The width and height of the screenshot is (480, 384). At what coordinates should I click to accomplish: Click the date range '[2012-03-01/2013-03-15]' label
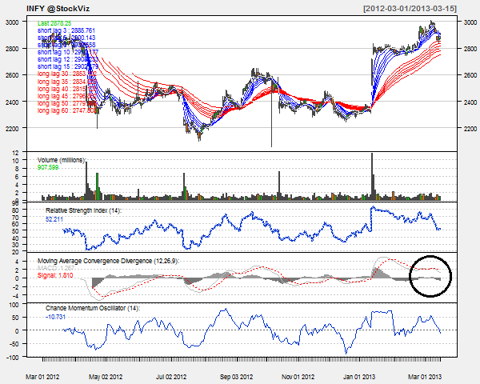[410, 9]
